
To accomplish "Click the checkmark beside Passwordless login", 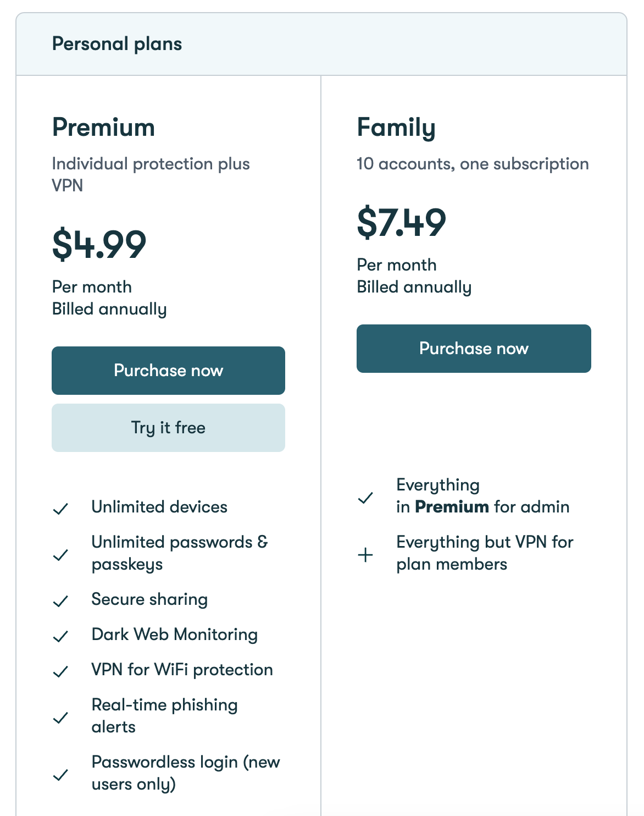I will 60,775.
